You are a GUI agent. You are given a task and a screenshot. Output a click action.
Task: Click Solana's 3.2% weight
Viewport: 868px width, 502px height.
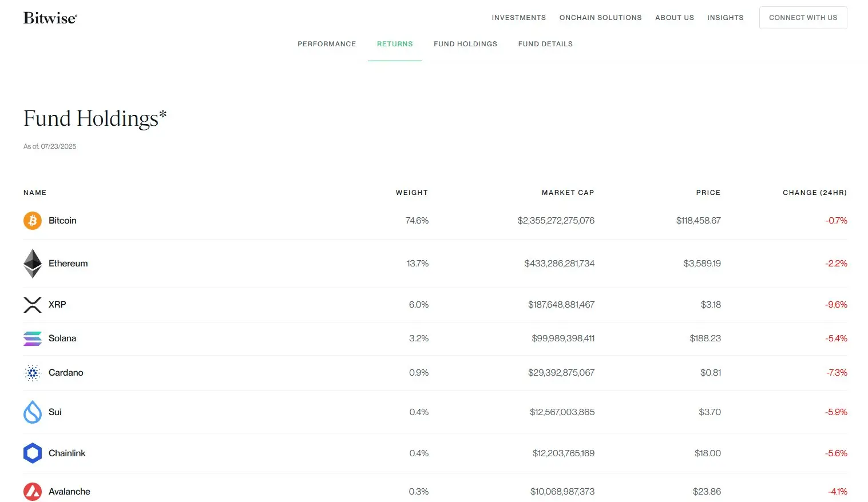click(419, 338)
